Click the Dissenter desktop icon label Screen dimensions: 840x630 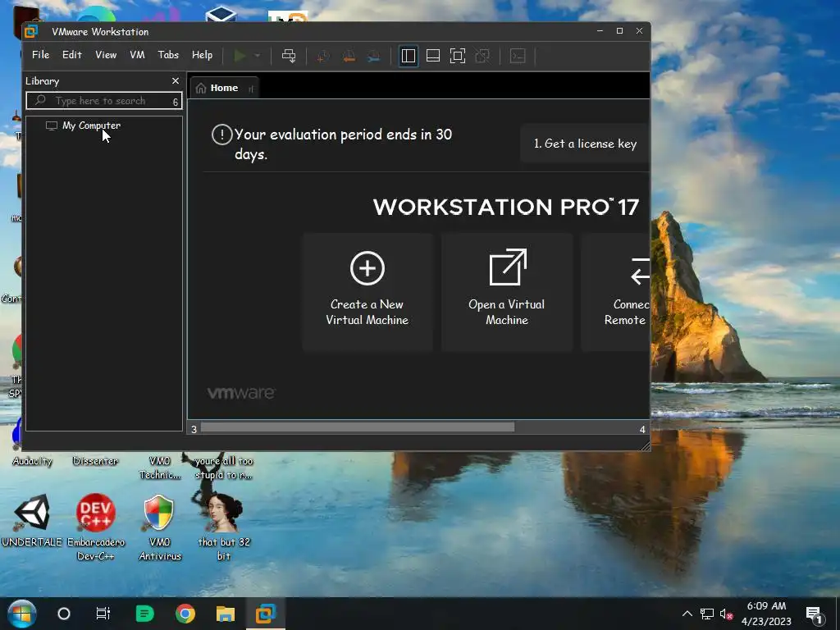(95, 461)
